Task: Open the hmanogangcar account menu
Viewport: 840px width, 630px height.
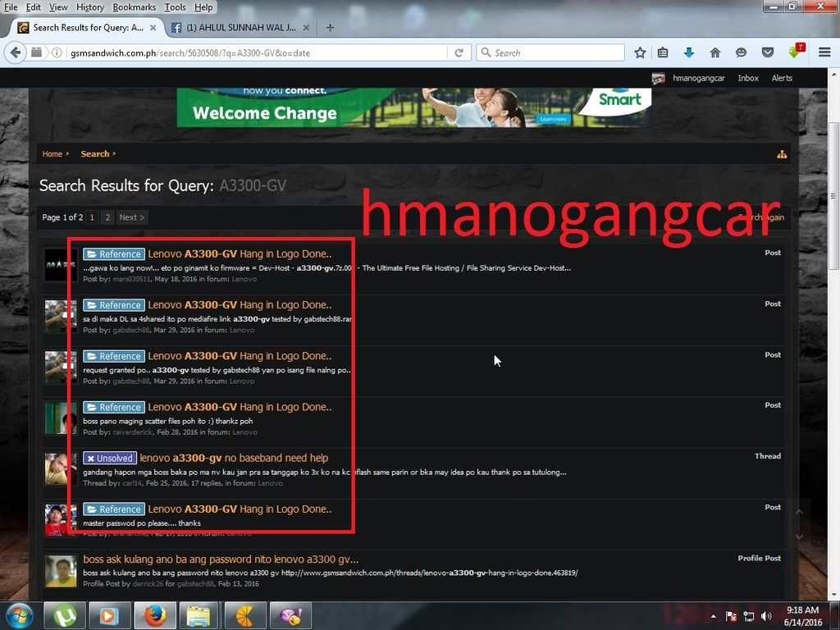Action: (698, 78)
